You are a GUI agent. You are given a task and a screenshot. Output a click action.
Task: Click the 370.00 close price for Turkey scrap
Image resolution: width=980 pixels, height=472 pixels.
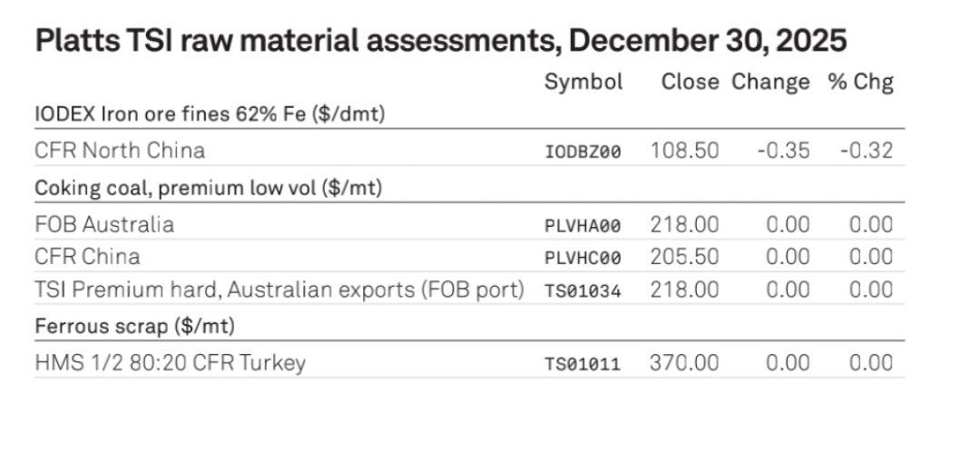(x=684, y=363)
